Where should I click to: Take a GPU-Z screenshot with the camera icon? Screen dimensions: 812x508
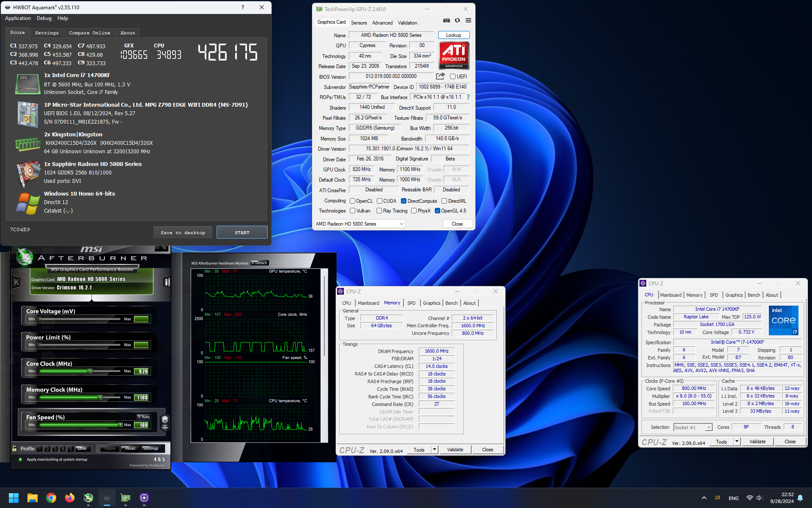(446, 20)
